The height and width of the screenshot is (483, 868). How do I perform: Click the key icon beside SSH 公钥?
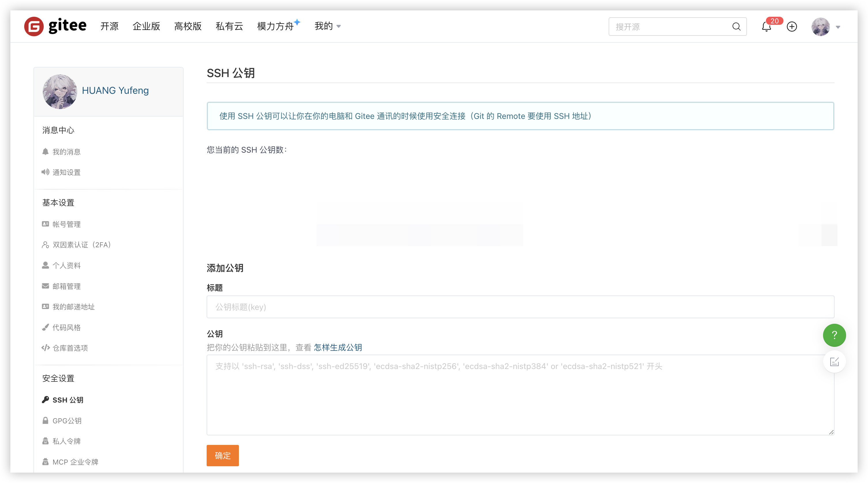(45, 400)
